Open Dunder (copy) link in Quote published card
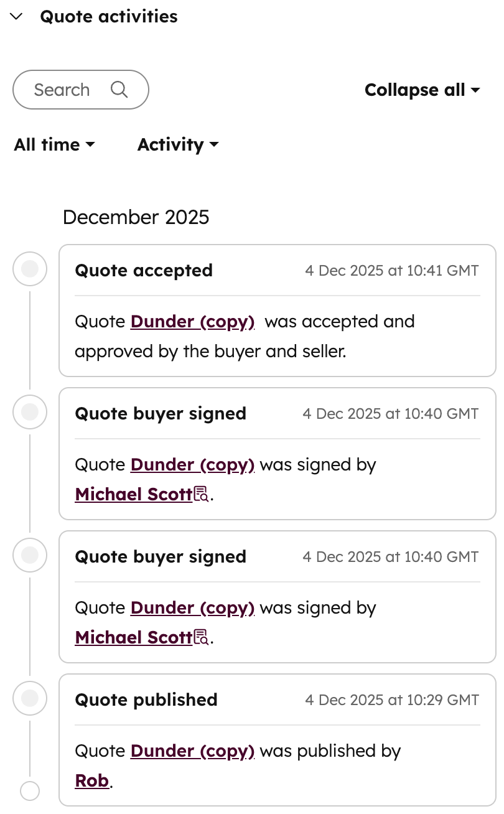 [x=192, y=751]
